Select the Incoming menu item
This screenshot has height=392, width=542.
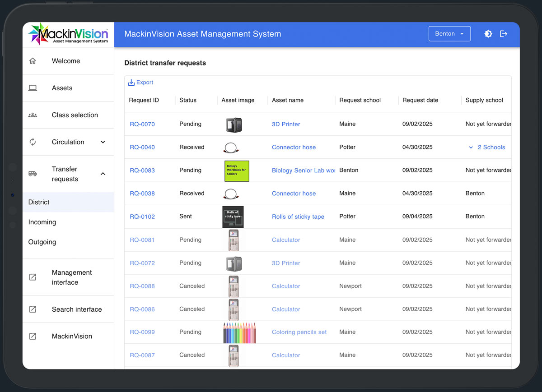42,222
